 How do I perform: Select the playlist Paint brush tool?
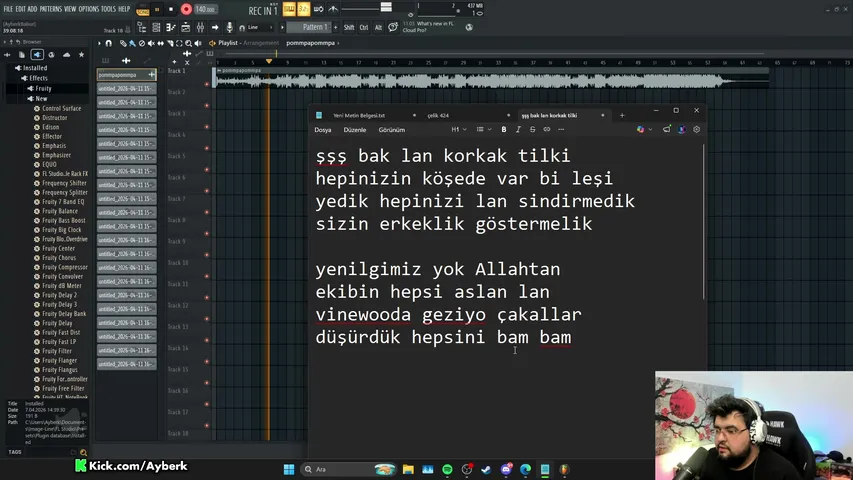pos(132,43)
